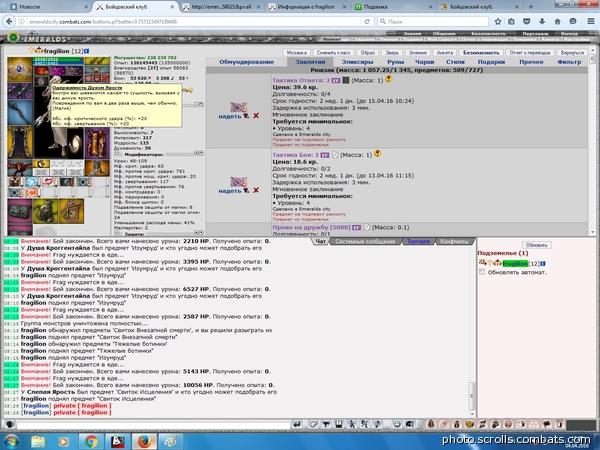
Task: Click the music note sound icon
Action: pos(378,424)
